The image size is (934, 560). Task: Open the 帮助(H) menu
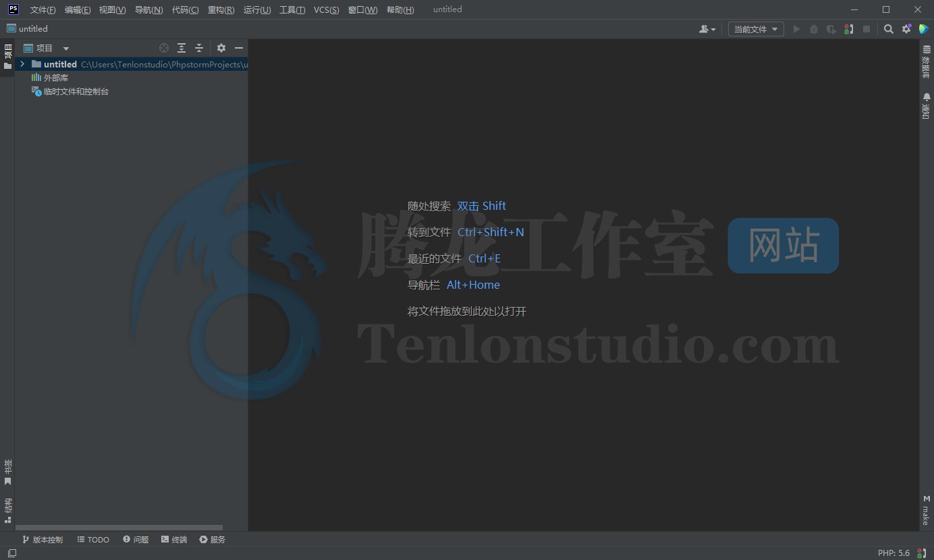click(x=400, y=9)
